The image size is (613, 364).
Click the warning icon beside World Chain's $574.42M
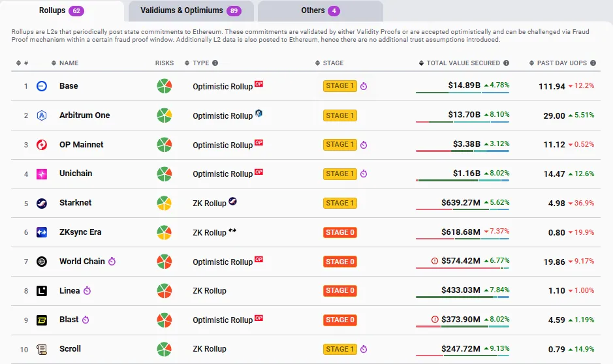[x=434, y=261]
